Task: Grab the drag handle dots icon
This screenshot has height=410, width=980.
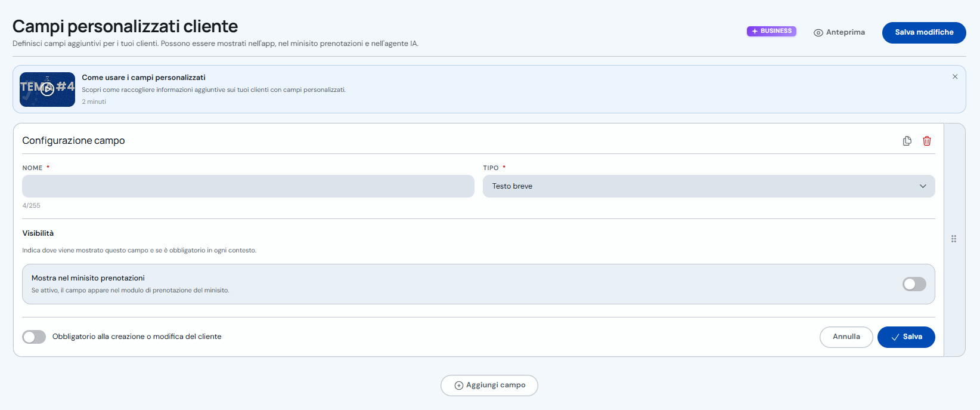Action: [x=954, y=239]
